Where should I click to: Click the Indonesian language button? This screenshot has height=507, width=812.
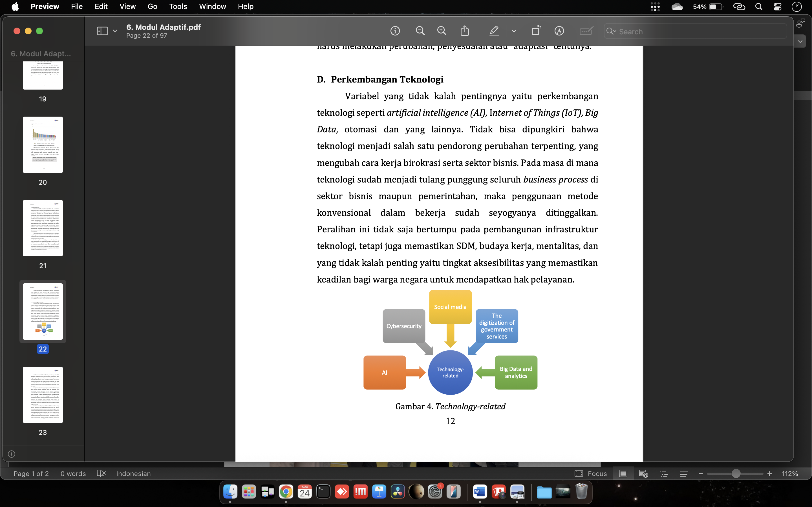coord(133,473)
